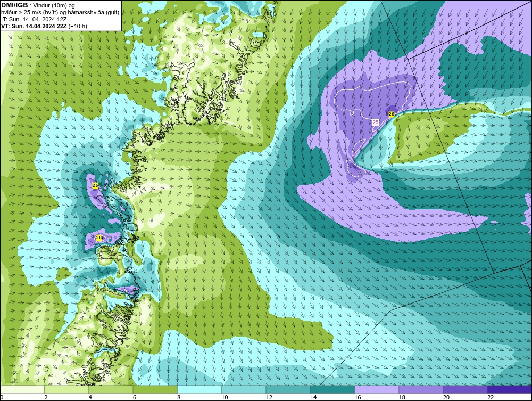
Task: Click the white 25 gust label
Action: [376, 122]
